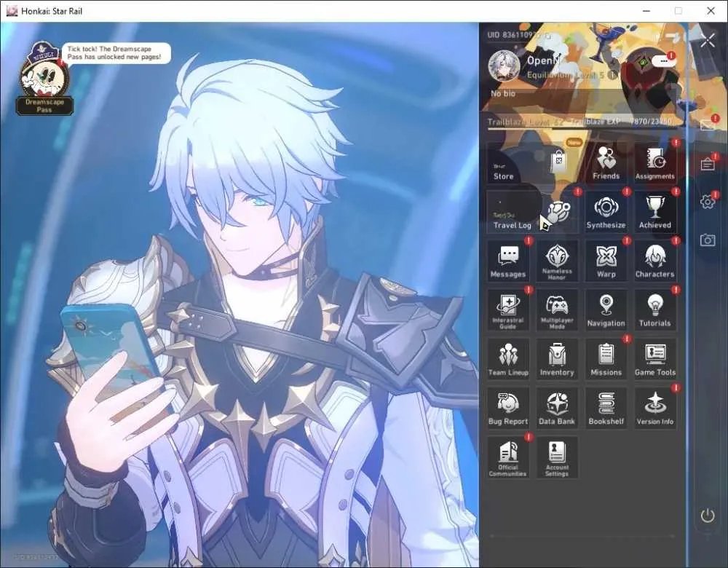This screenshot has width=728, height=568.
Task: Open the announcements icon above the gear
Action: pyautogui.click(x=708, y=163)
